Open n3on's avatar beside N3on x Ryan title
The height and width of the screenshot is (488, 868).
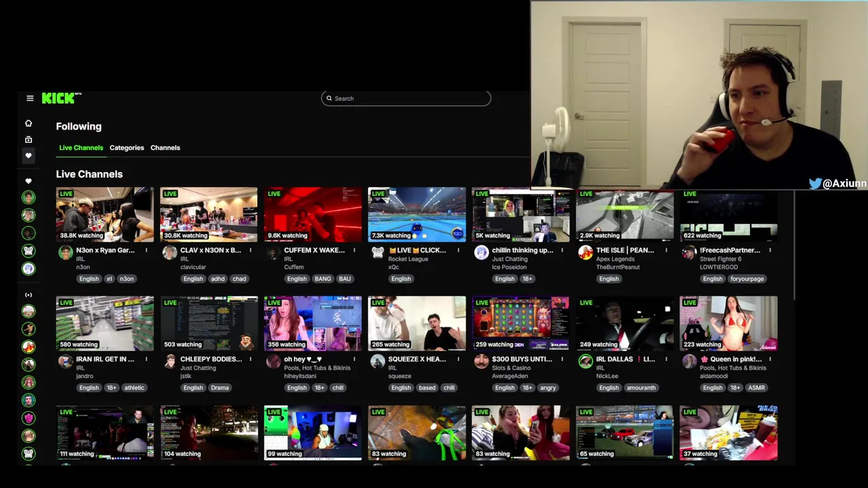point(66,253)
